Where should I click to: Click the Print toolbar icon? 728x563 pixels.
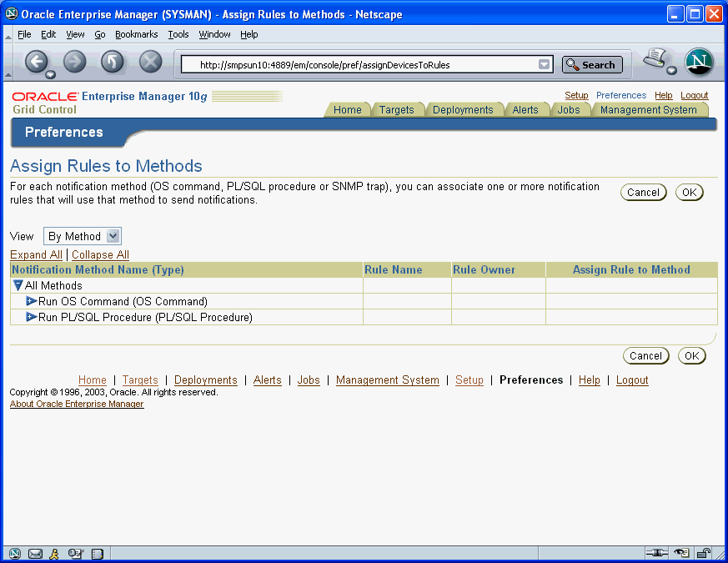[656, 59]
